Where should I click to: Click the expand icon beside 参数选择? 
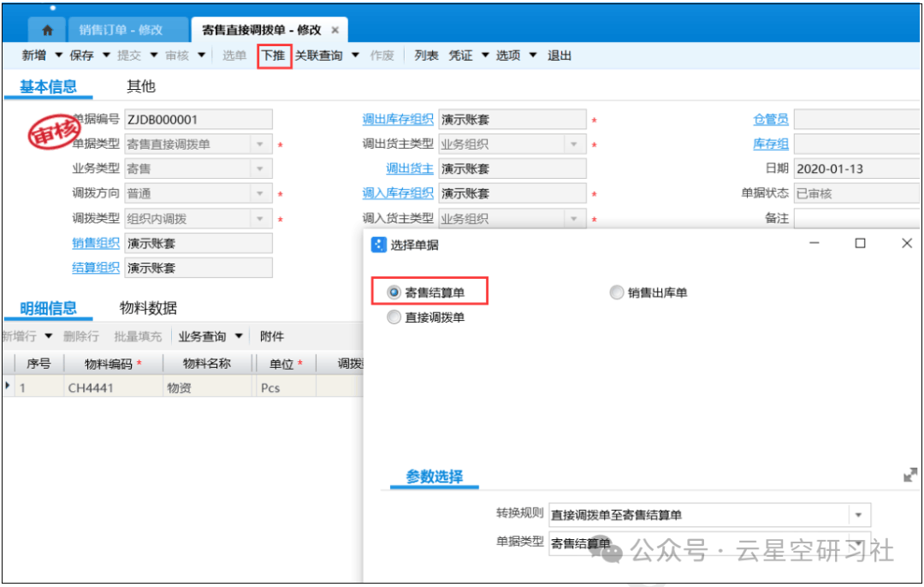(910, 475)
